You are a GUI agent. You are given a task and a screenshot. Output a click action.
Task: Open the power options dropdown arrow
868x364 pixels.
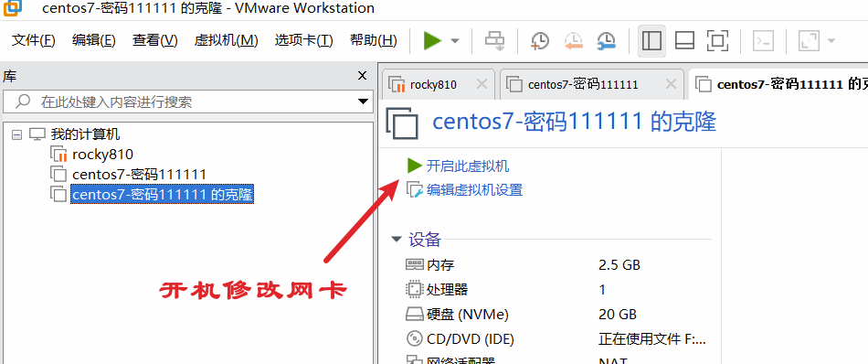[x=455, y=41]
